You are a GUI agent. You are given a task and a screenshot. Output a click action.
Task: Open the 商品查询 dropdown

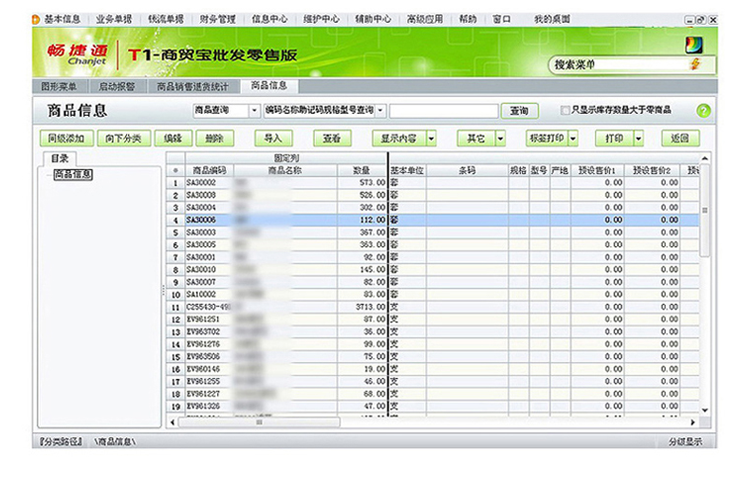(x=254, y=111)
